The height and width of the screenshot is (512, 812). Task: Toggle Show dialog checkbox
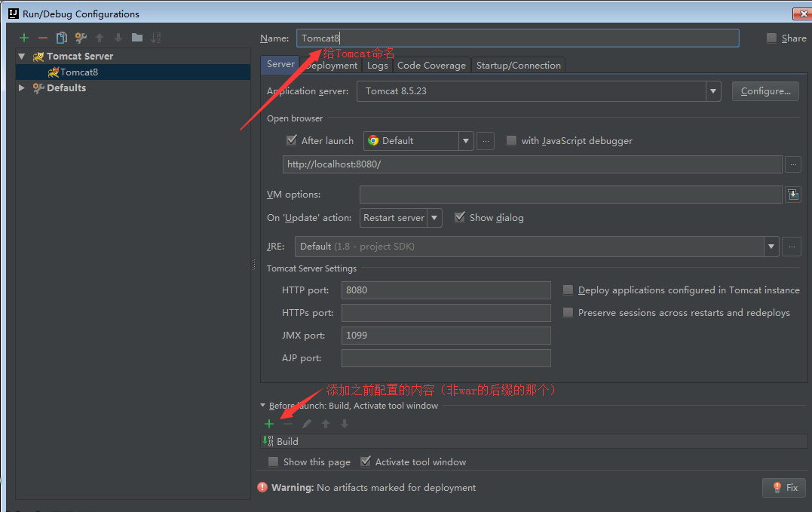pyautogui.click(x=459, y=217)
